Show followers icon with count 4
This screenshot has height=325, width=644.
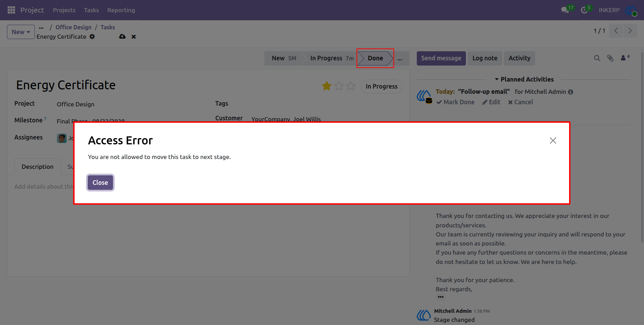click(625, 58)
